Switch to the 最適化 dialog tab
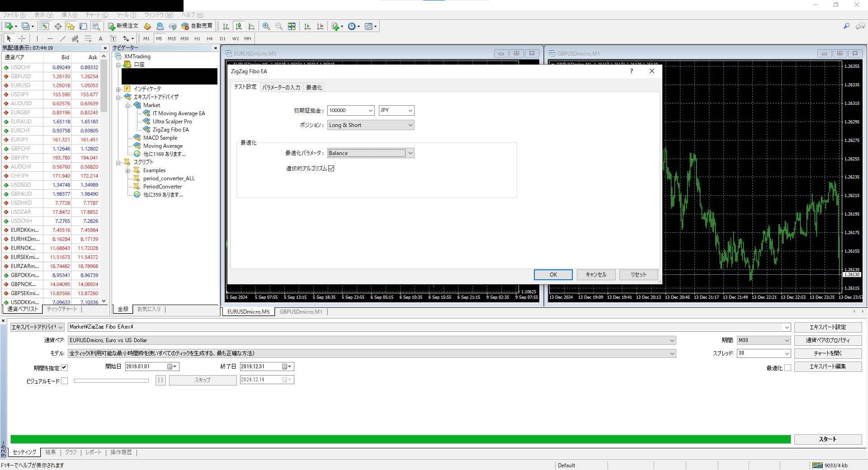This screenshot has width=868, height=470. coord(314,87)
